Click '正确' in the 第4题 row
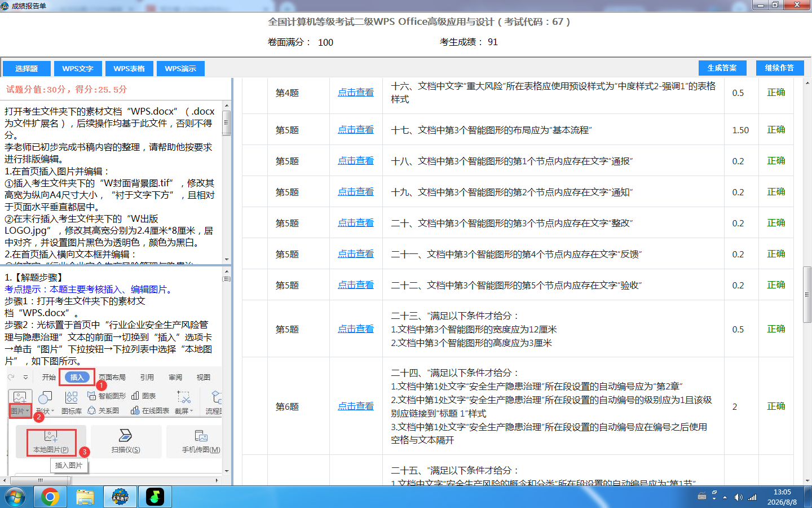Viewport: 812px width, 508px height. pyautogui.click(x=776, y=93)
